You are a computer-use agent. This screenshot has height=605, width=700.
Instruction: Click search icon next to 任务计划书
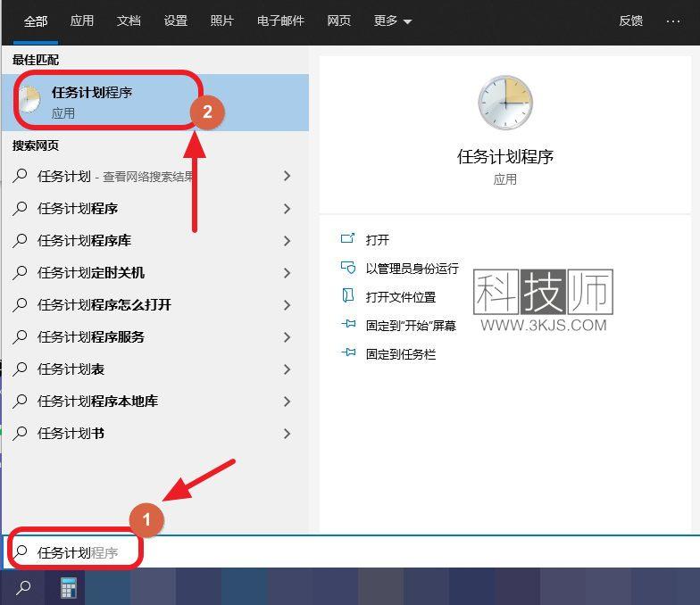coord(20,434)
